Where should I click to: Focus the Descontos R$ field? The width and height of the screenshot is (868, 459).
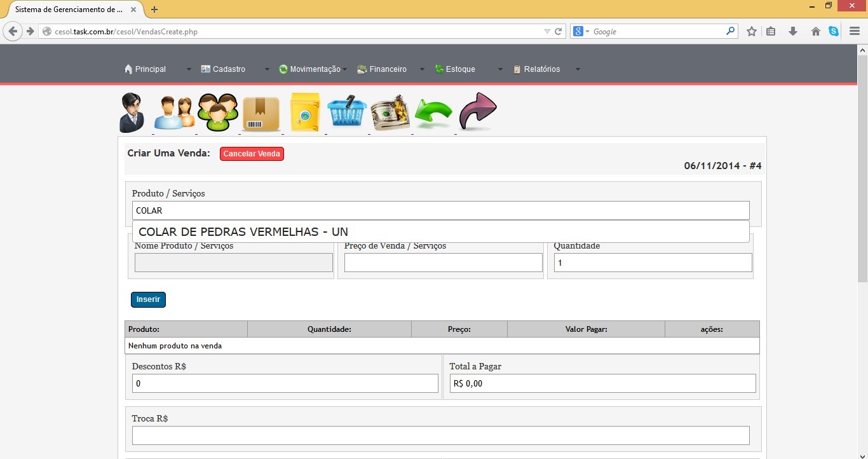pyautogui.click(x=285, y=383)
